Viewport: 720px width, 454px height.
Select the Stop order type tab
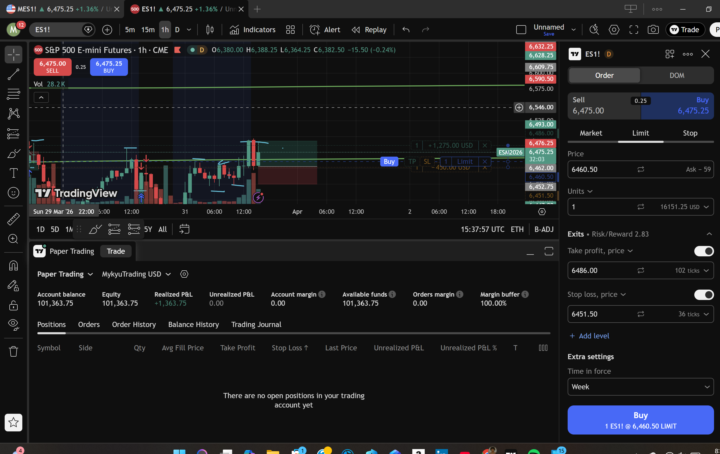[690, 133]
